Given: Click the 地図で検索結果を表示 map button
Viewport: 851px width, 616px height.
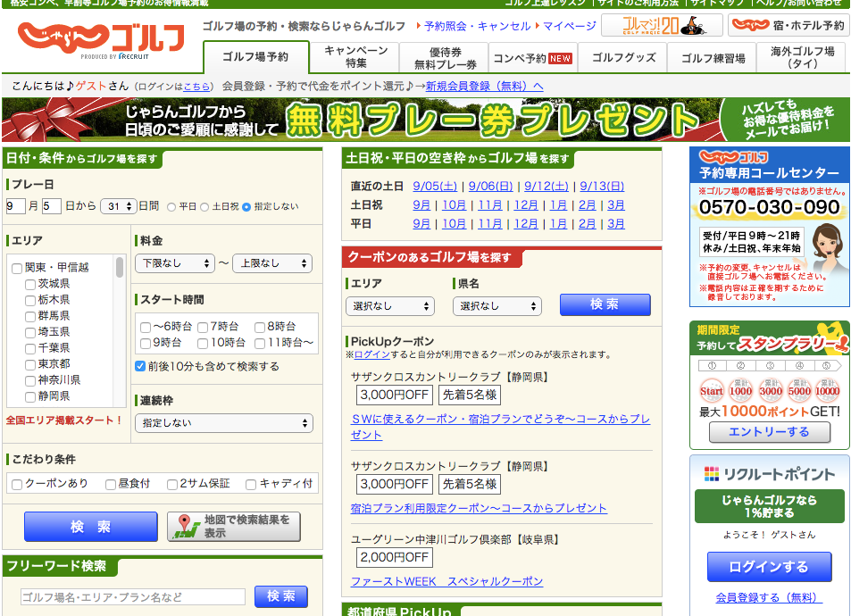Looking at the screenshot, I should click(234, 527).
